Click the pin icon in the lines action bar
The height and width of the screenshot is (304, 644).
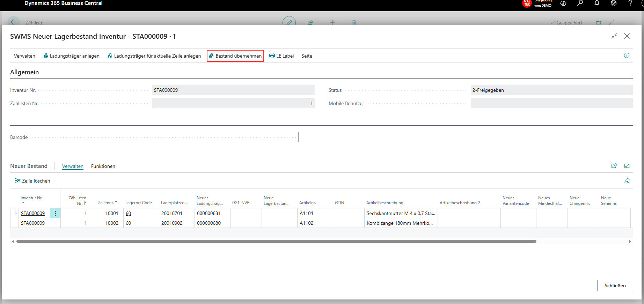[x=627, y=181]
